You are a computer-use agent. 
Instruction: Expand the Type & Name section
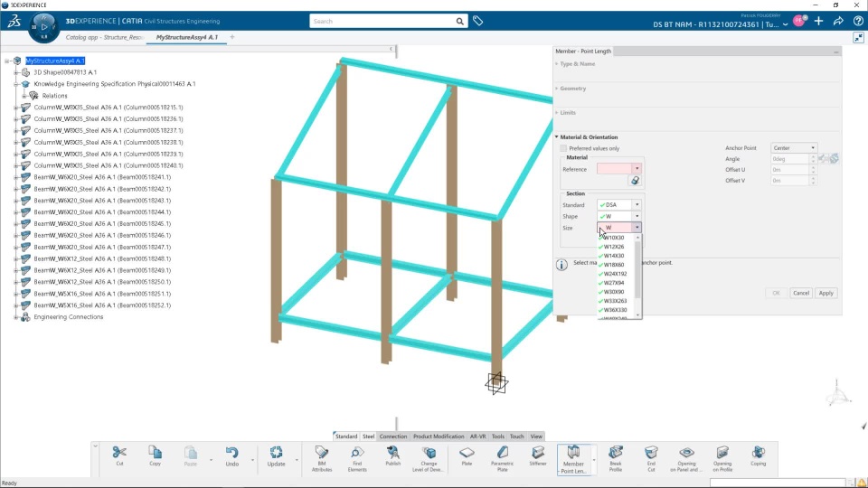(x=576, y=64)
